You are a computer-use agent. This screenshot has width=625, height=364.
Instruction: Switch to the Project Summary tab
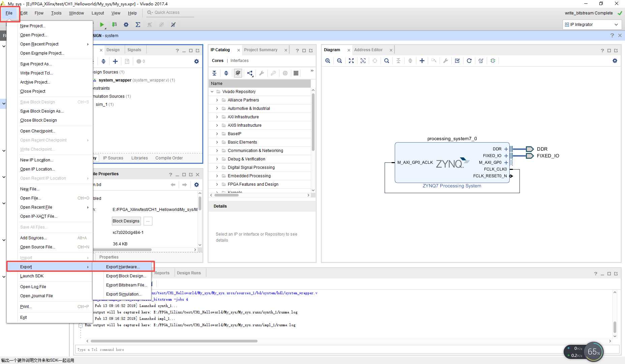pyautogui.click(x=261, y=50)
